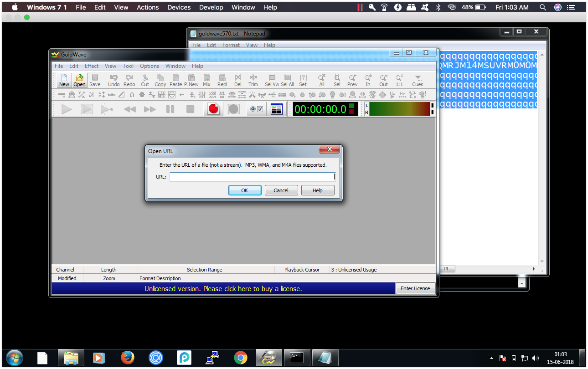Click the Mac Spotlight search icon

542,7
